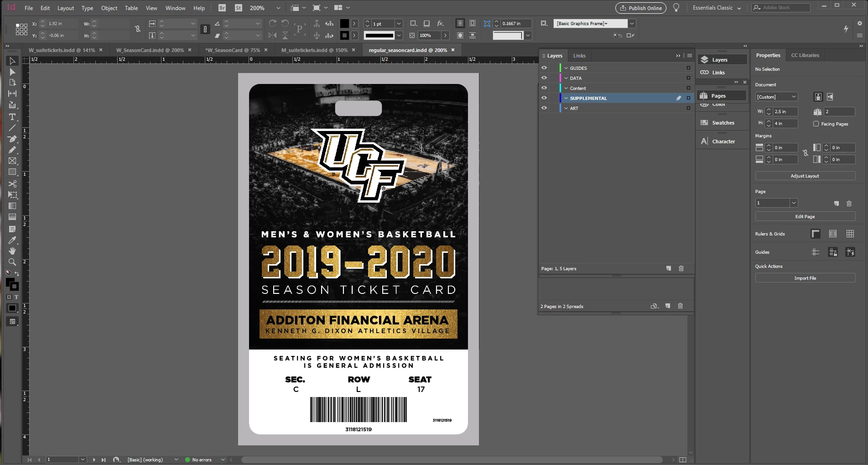Hide the GUIDES layer
Image resolution: width=868 pixels, height=465 pixels.
tap(544, 68)
